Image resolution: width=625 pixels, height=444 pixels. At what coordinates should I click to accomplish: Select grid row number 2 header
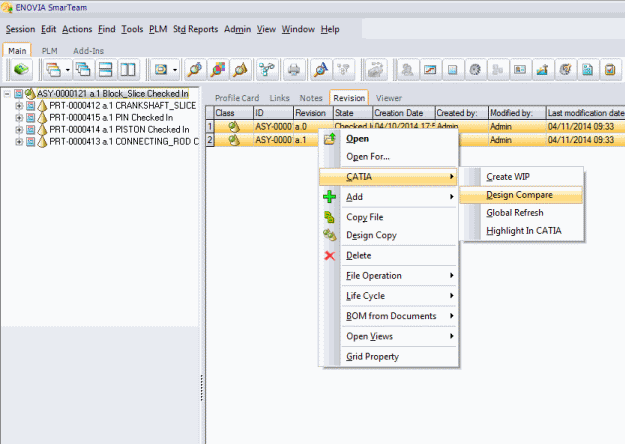[210, 140]
